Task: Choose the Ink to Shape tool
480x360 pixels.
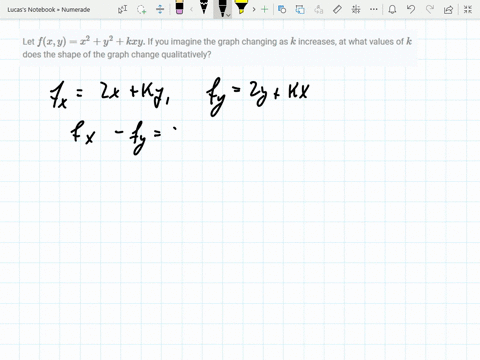Action: (x=300, y=9)
